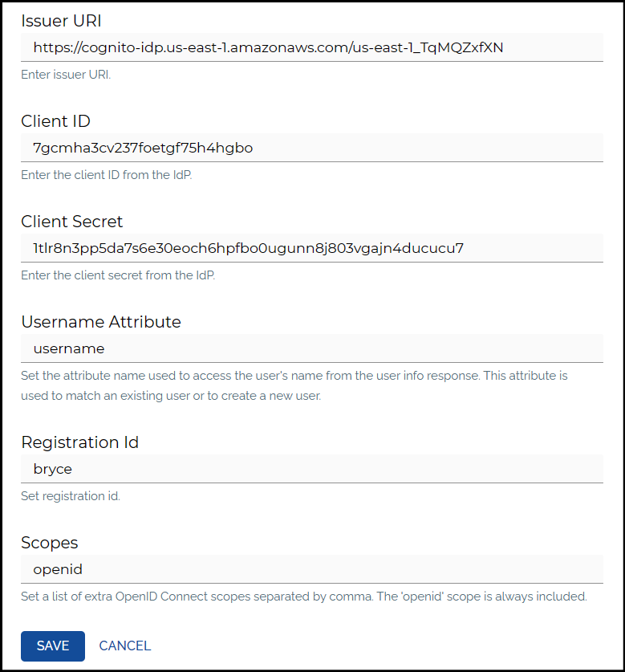Click the Username Attribute field containing 'username'

point(312,348)
